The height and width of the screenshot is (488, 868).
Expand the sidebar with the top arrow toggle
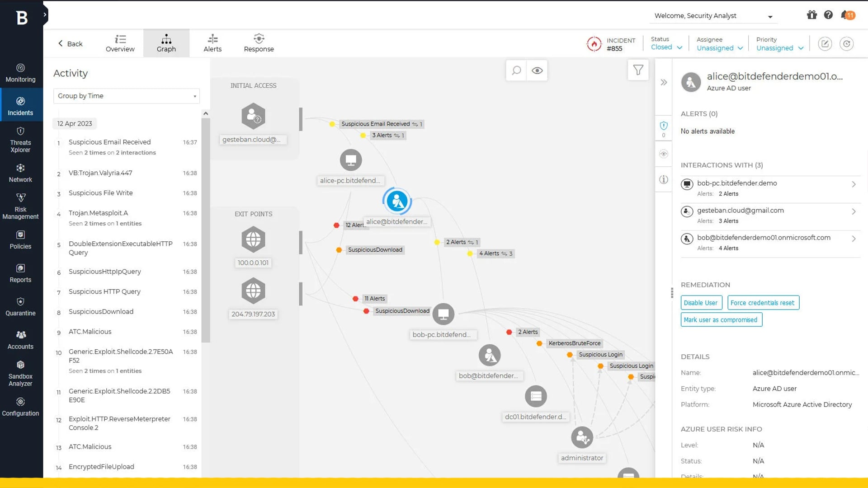[x=45, y=14]
